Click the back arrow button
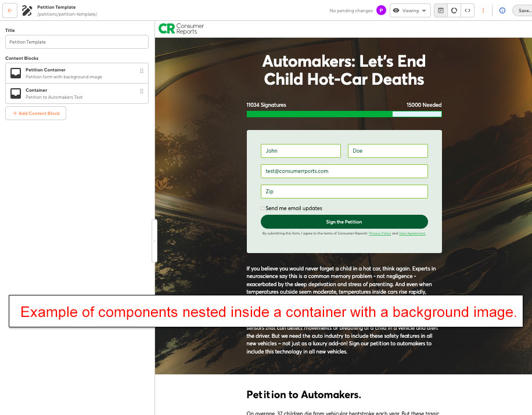Image resolution: width=532 pixels, height=415 pixels. [x=10, y=10]
